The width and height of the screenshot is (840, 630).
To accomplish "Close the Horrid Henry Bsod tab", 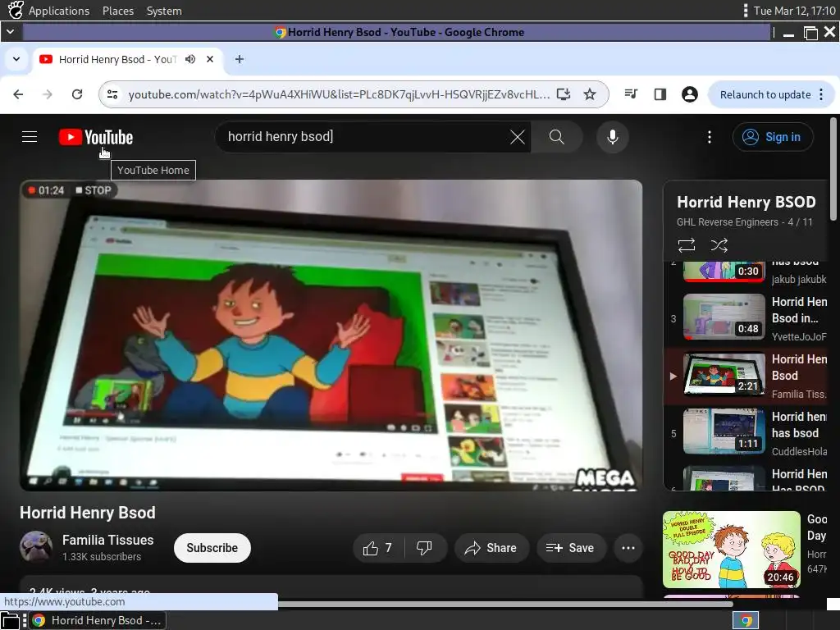I will click(210, 59).
